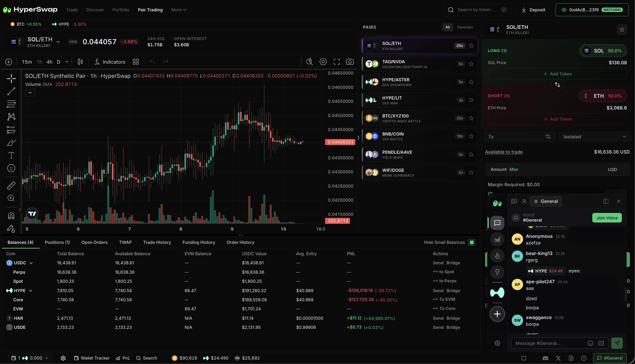Screen dimensions: 635x364
Task: Open the Isolated margin mode dropdown
Action: [x=595, y=137]
